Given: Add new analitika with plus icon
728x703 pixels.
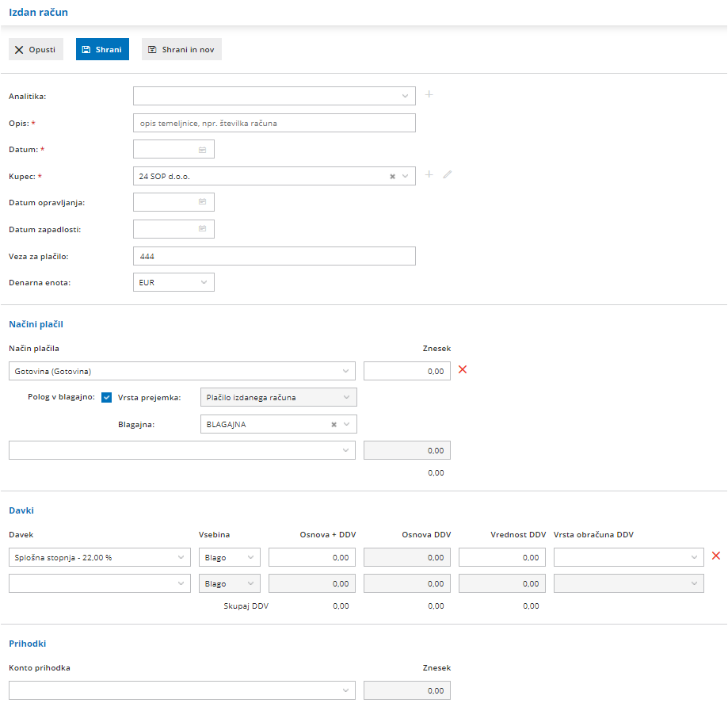Looking at the screenshot, I should tap(429, 95).
